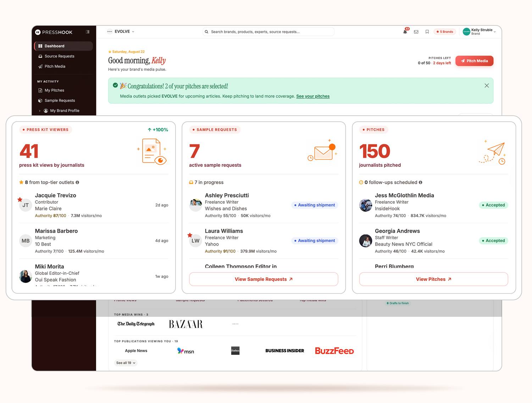Expand the See all 19 publications dropdown
Screen dimensions: 532x403
(126, 363)
